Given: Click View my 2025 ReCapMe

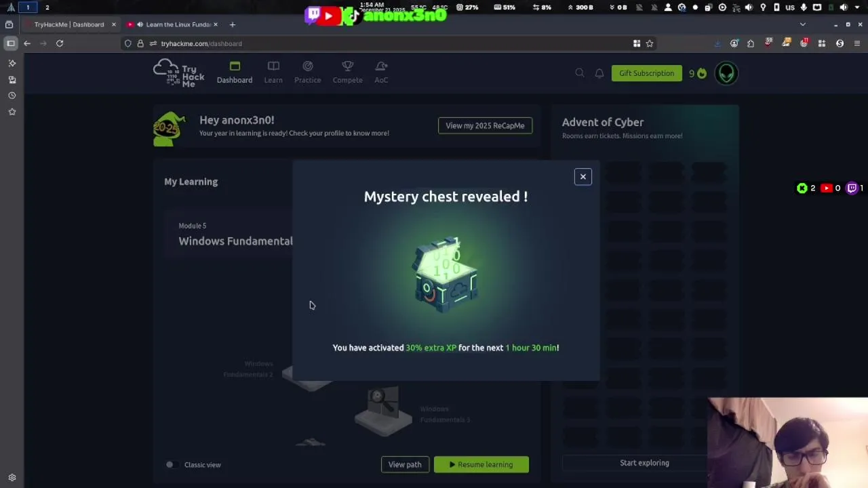Looking at the screenshot, I should pyautogui.click(x=485, y=125).
